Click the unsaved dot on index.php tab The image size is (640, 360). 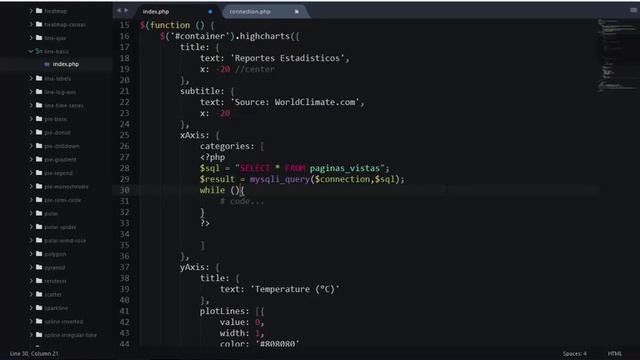coord(210,12)
